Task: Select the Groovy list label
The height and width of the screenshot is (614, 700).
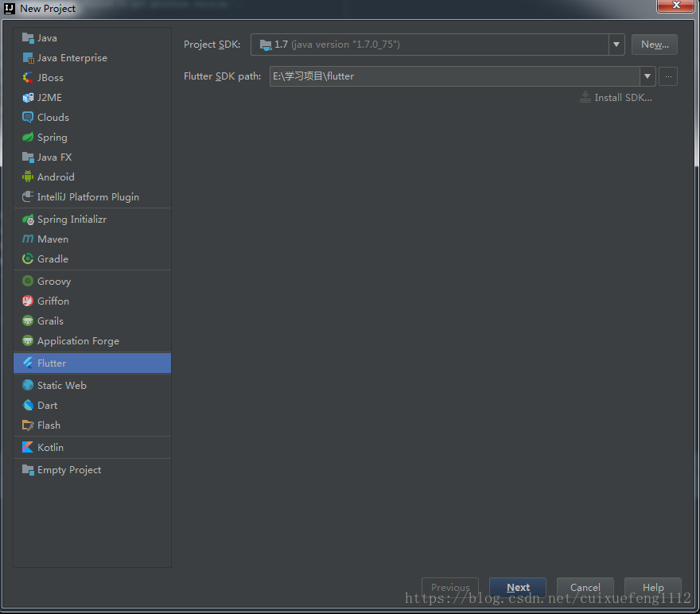Action: tap(54, 281)
